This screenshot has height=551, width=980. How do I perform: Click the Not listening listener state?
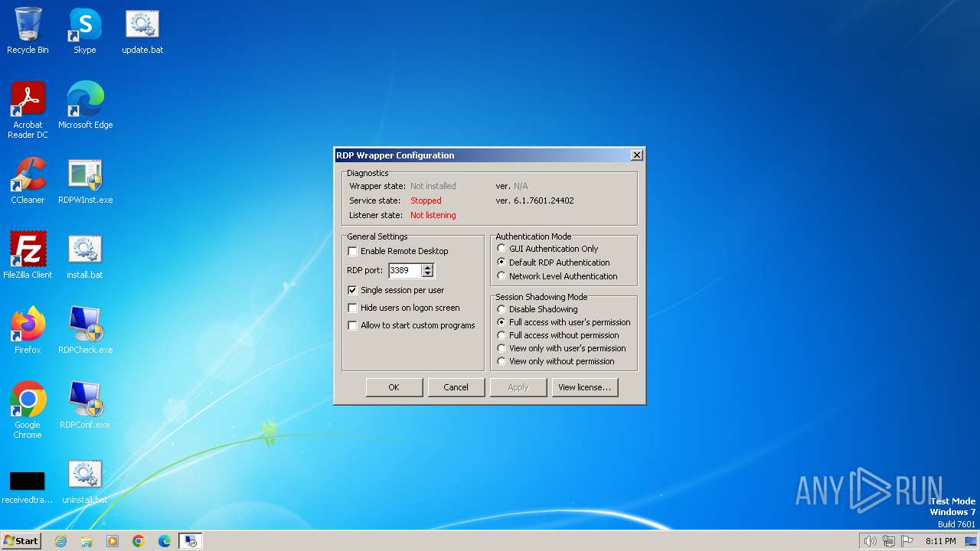pos(433,215)
